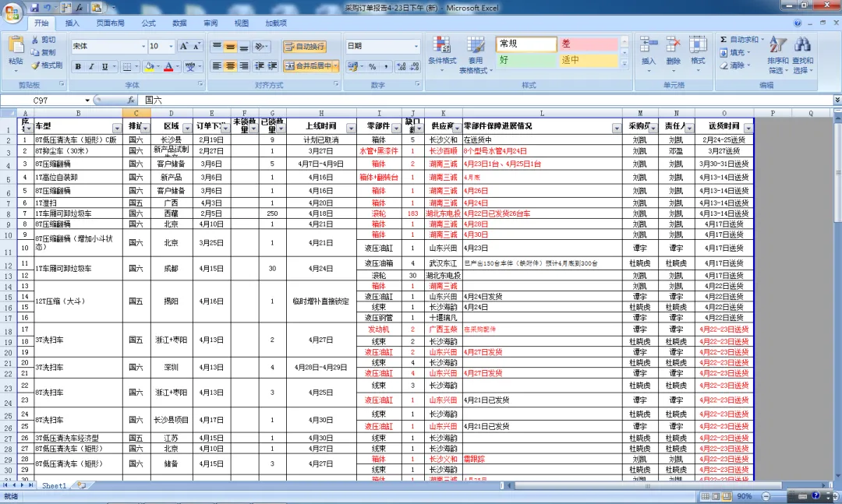Click the cell borders icon
The height and width of the screenshot is (504, 842).
(x=127, y=66)
